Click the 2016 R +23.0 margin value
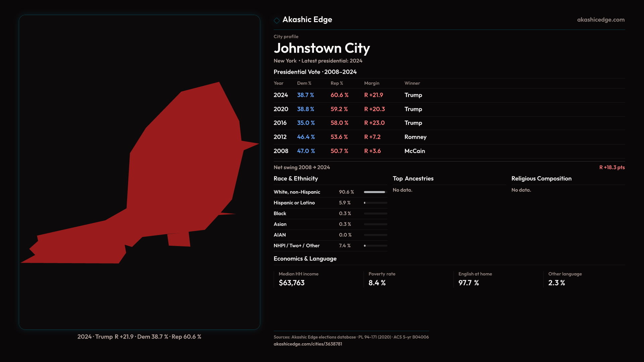The image size is (644, 362). point(374,123)
